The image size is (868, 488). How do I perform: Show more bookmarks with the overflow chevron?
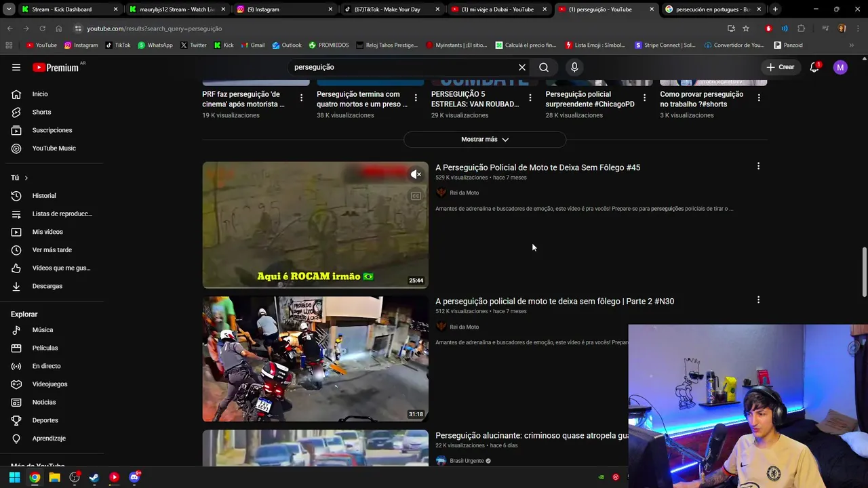852,45
